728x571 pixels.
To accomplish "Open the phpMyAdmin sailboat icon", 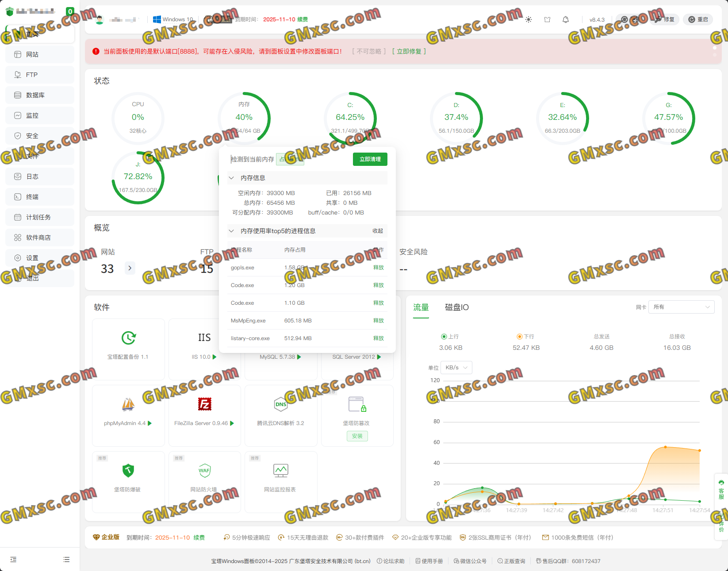I will tap(128, 404).
